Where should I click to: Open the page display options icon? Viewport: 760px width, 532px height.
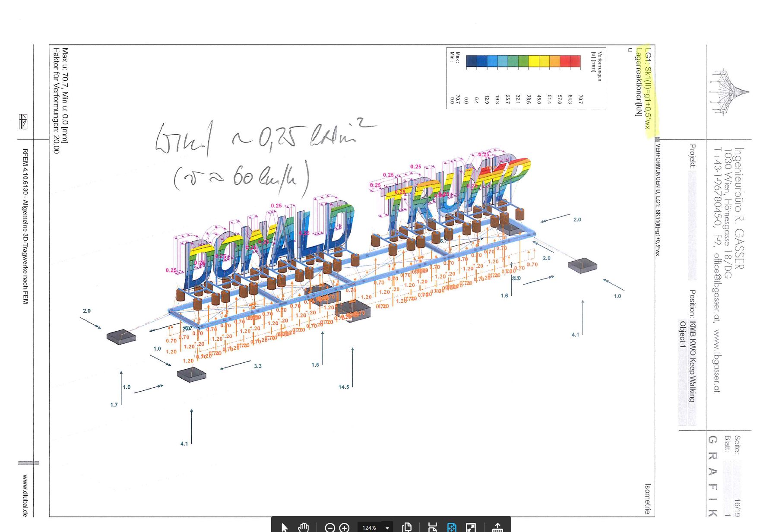(x=407, y=527)
